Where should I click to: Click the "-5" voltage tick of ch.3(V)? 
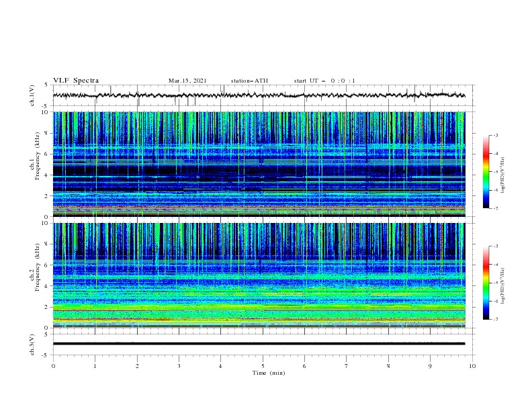pyautogui.click(x=46, y=355)
